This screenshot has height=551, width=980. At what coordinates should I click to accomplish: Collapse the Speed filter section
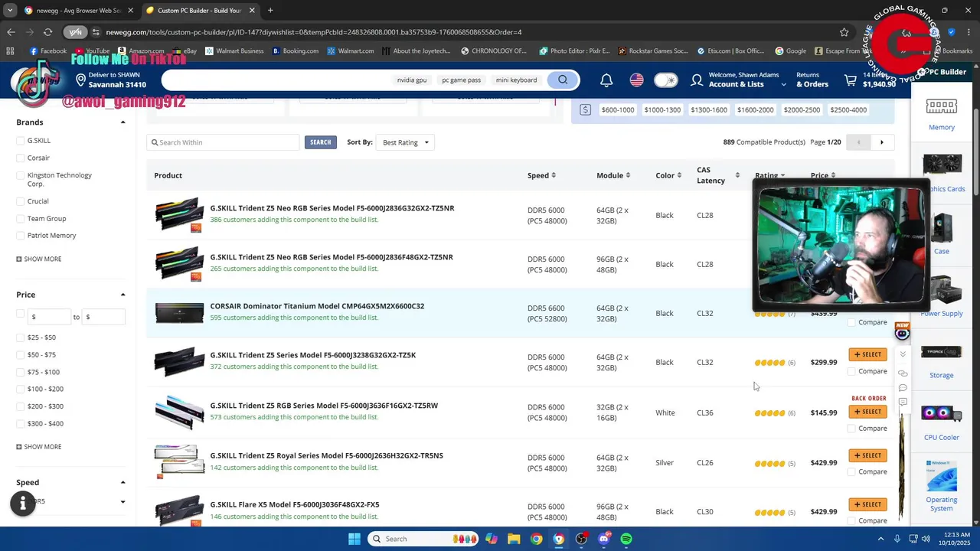[122, 482]
